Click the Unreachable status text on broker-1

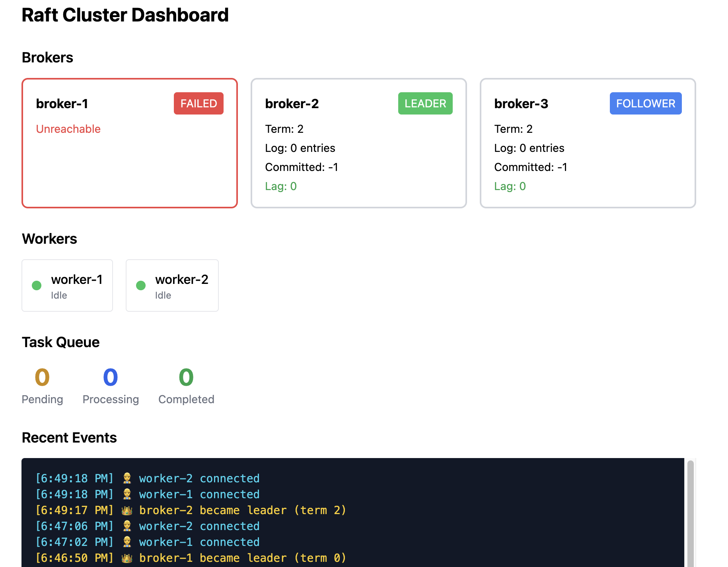[x=68, y=129]
